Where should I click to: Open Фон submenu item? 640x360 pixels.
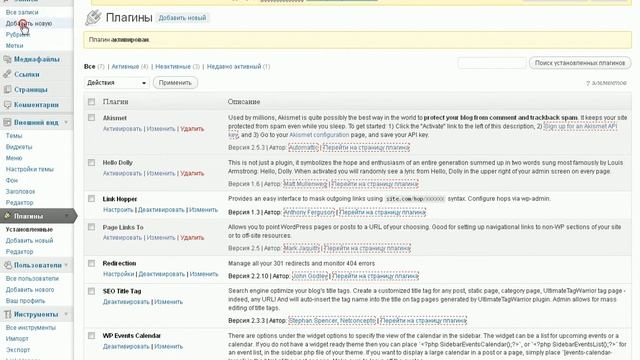click(x=12, y=180)
